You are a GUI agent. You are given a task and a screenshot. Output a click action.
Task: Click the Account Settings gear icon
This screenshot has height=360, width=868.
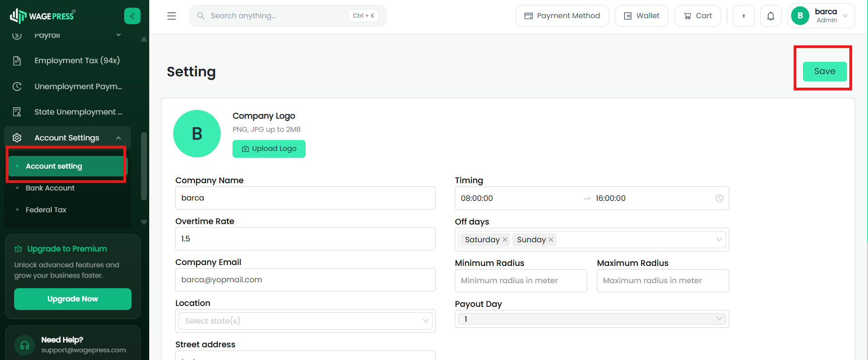(17, 138)
